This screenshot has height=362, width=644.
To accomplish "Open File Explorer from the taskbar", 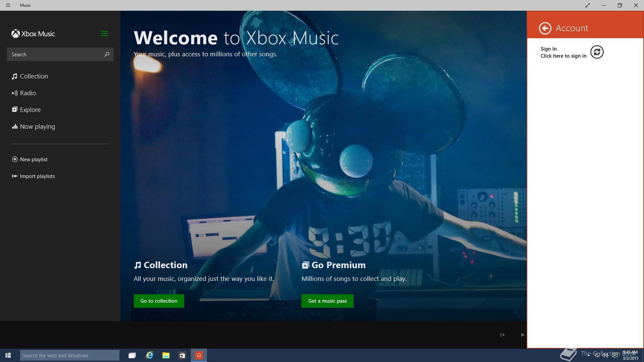I will [166, 355].
